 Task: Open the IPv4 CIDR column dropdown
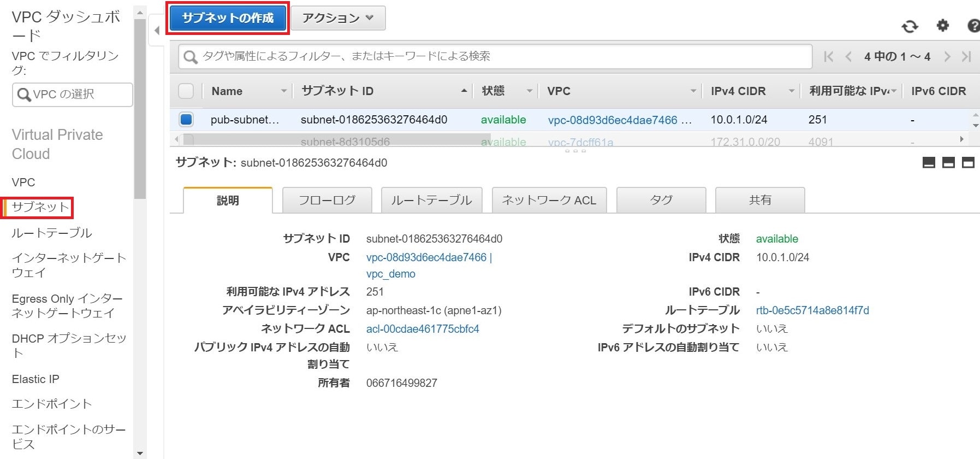(x=791, y=91)
